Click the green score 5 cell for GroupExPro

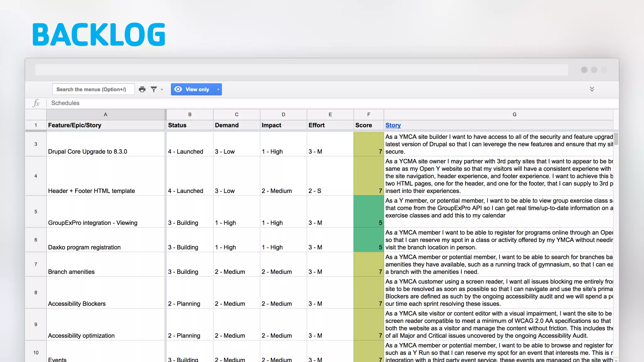coord(369,211)
